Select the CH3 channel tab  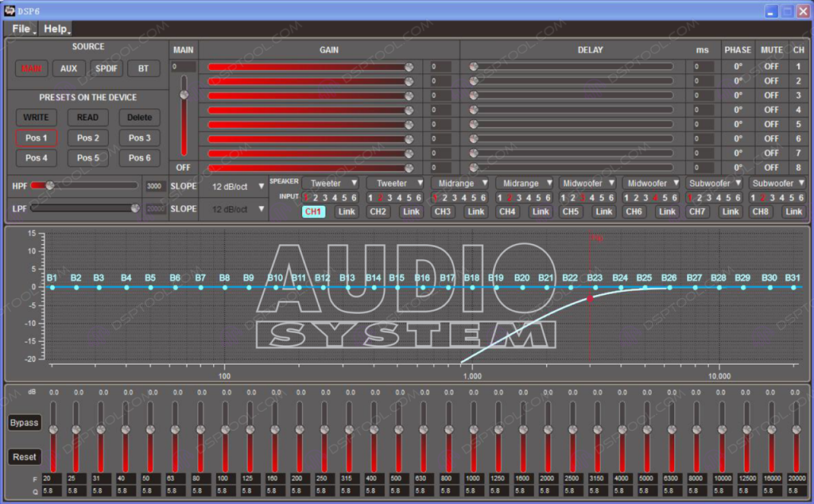point(442,211)
